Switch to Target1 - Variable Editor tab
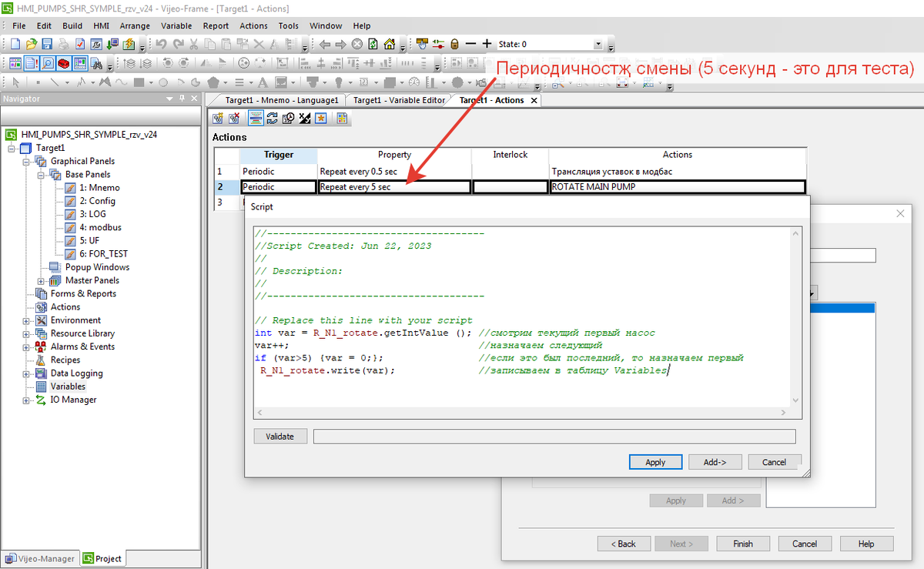The height and width of the screenshot is (569, 924). [399, 100]
